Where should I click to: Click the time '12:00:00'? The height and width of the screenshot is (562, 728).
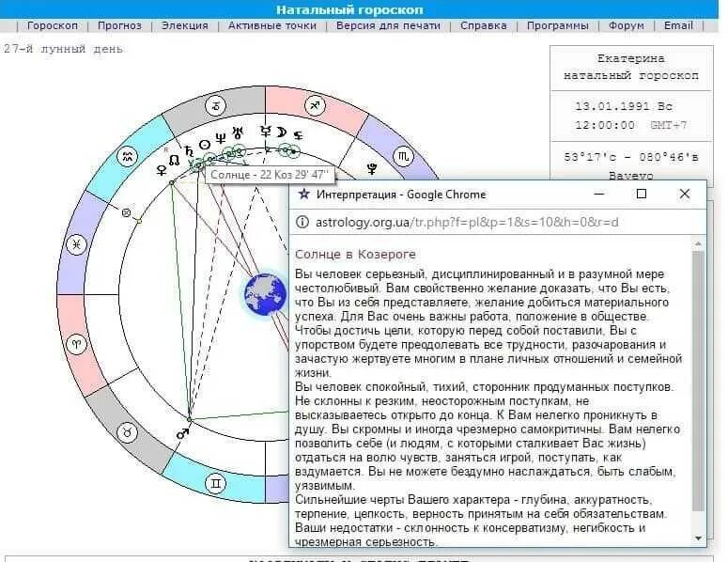coord(605,125)
